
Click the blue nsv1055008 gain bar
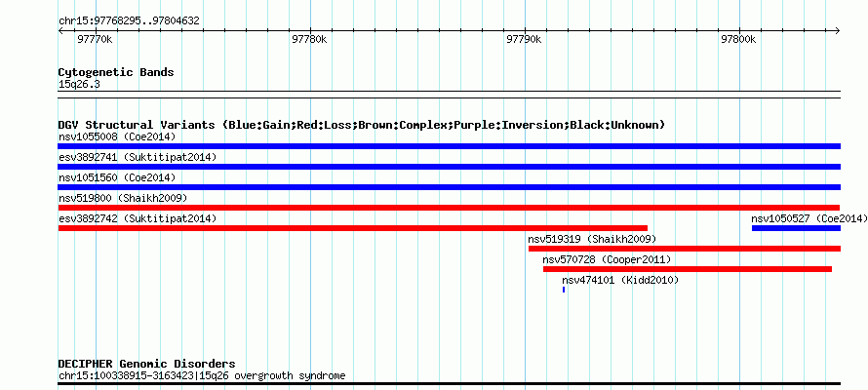point(449,146)
